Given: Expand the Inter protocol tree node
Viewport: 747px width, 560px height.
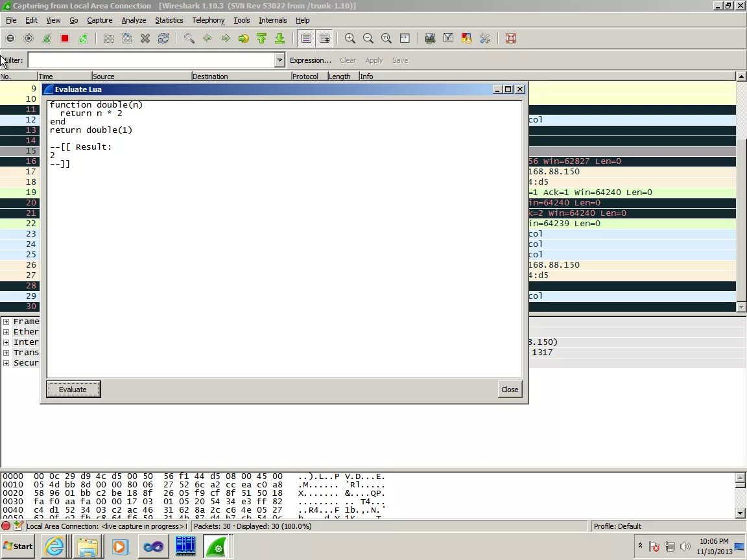Looking at the screenshot, I should tap(6, 342).
